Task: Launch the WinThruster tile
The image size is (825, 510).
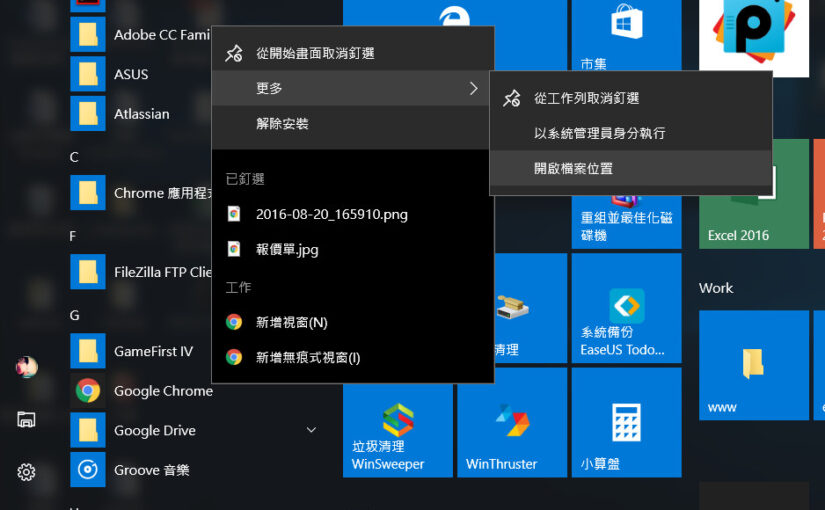Action: click(x=512, y=423)
